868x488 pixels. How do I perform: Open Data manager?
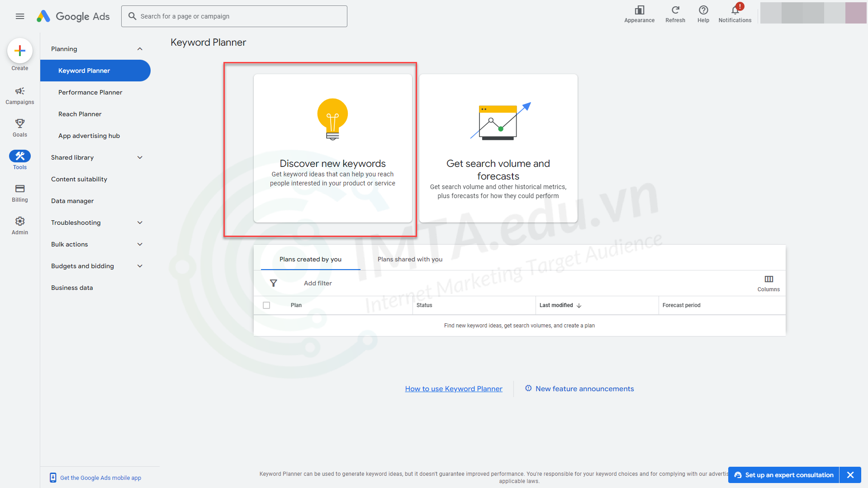pos(72,201)
